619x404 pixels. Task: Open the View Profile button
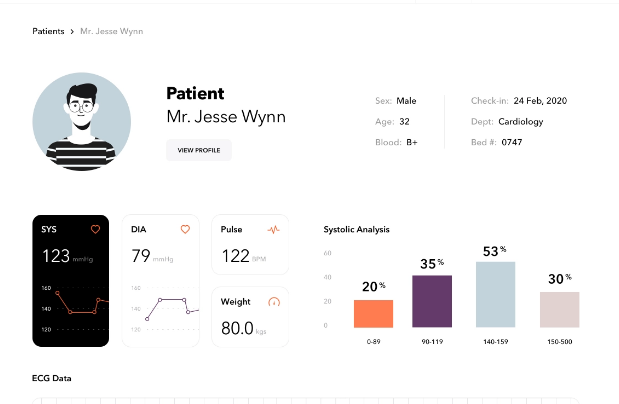point(199,150)
